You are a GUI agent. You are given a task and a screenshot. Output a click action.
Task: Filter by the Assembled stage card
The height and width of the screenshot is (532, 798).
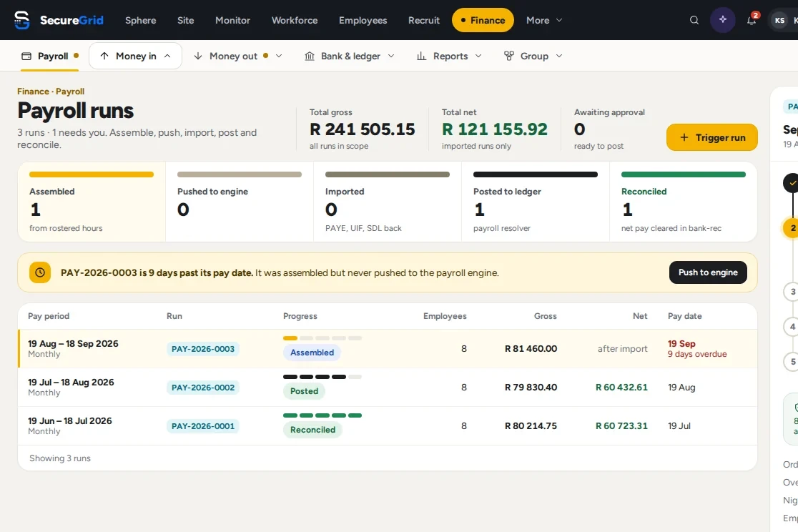tap(92, 202)
